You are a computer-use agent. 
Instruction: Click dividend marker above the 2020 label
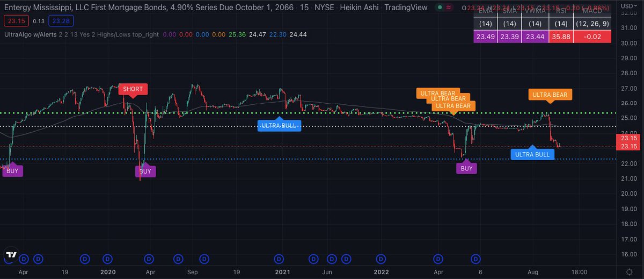tap(108, 259)
